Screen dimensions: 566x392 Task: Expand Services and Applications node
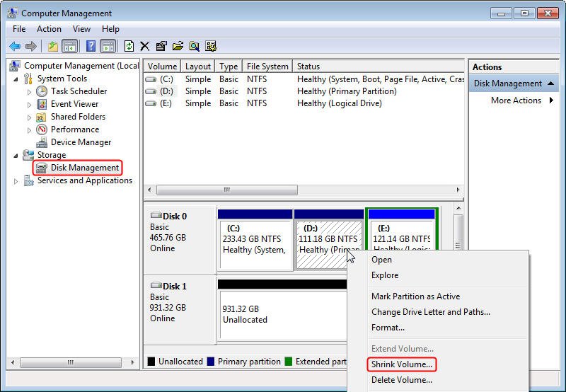(x=16, y=181)
